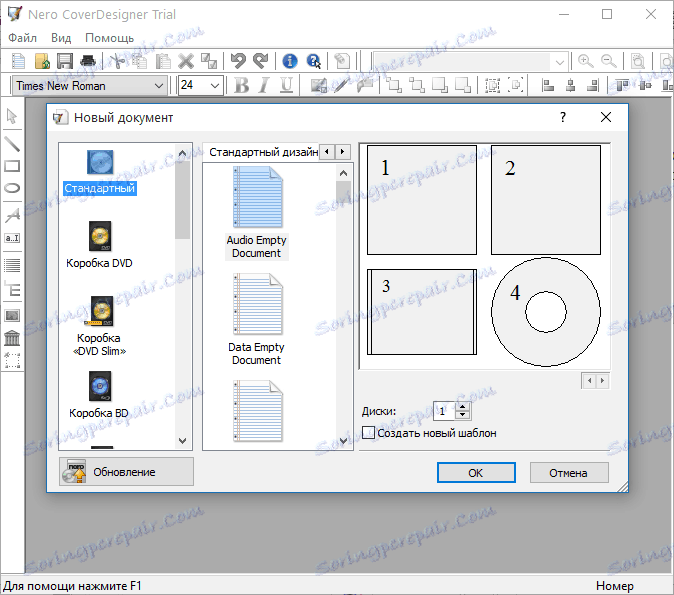Select the text box a..I tool

coord(12,238)
